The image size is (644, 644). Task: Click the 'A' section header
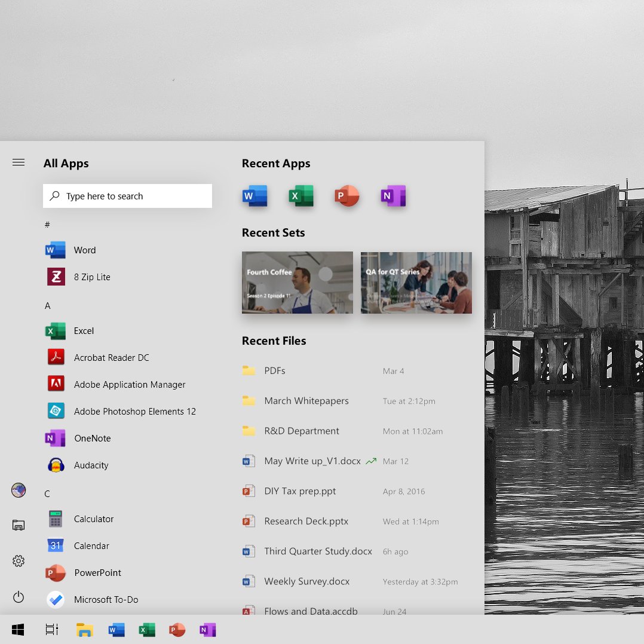(x=47, y=305)
